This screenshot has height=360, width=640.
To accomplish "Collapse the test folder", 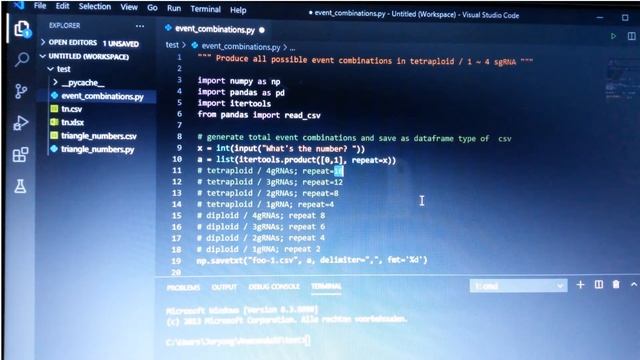I will click(59, 69).
